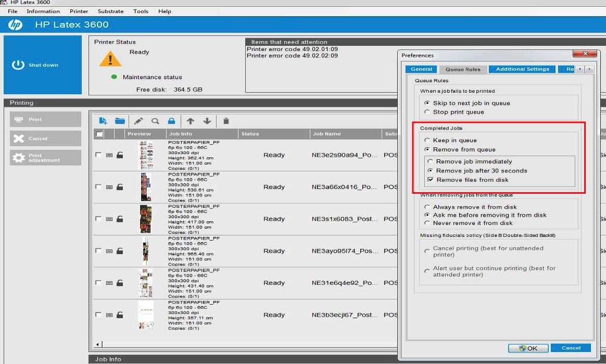Tick checkbox for job NE3a66x0416_Po...
Screen dimensions: 606x364
(x=98, y=186)
